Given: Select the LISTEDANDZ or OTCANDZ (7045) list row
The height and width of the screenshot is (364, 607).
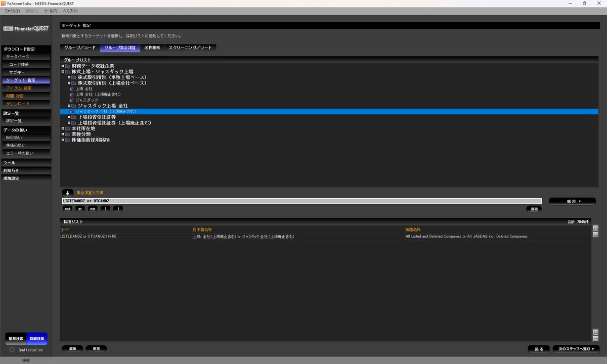Looking at the screenshot, I should 325,236.
